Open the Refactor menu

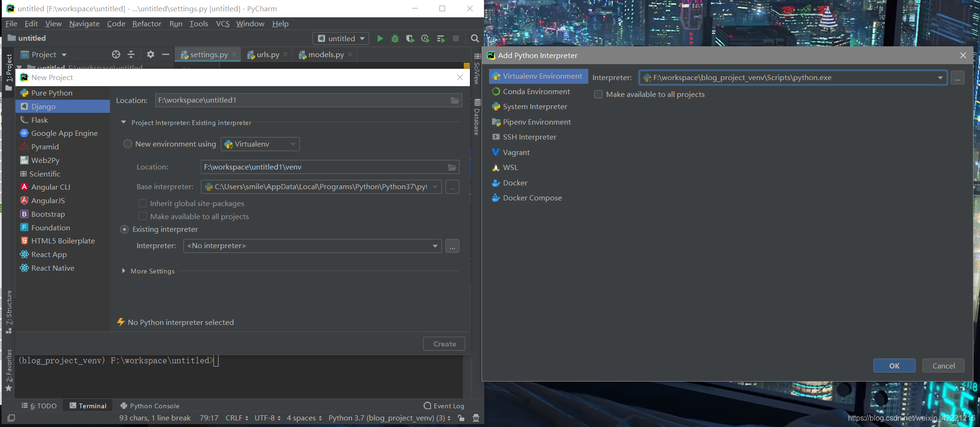point(146,23)
